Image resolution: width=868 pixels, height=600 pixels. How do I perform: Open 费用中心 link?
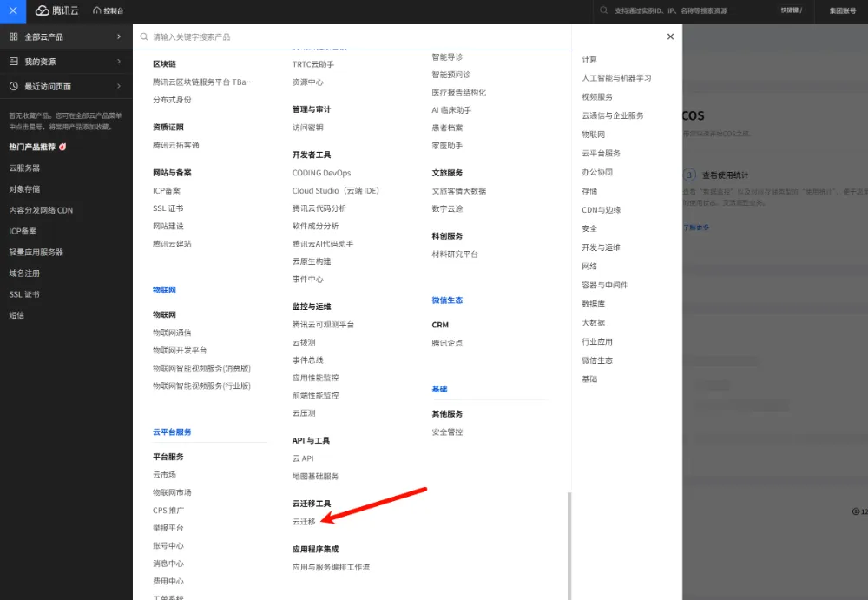coord(168,581)
